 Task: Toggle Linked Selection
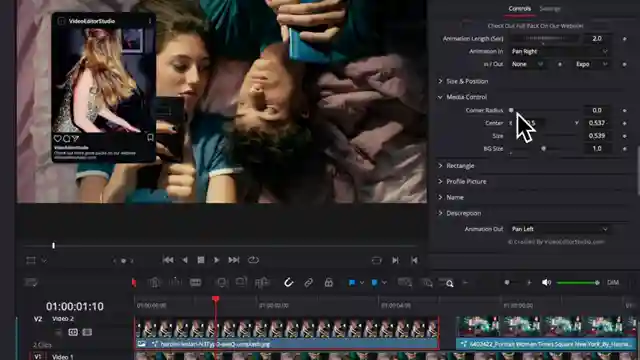tap(309, 282)
